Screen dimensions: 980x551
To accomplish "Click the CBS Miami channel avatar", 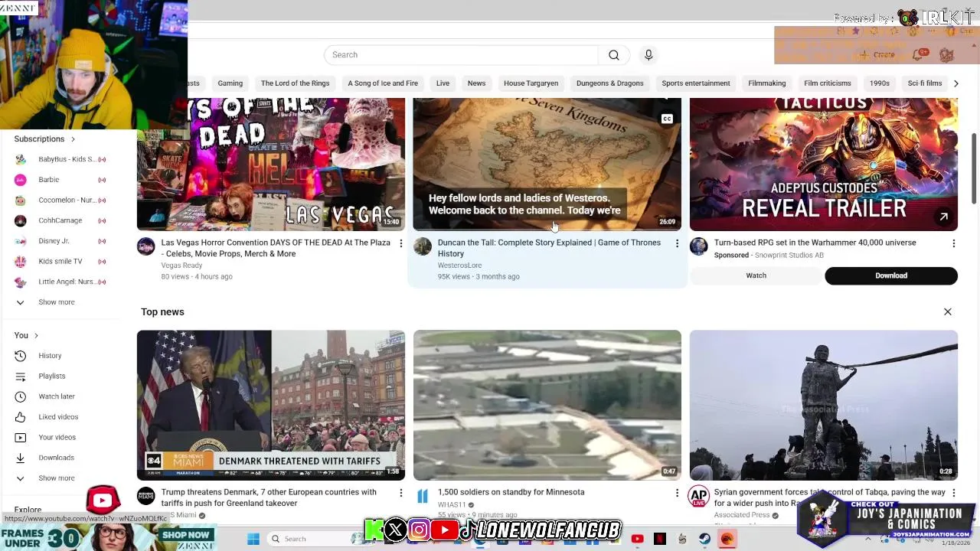I will coord(145,496).
